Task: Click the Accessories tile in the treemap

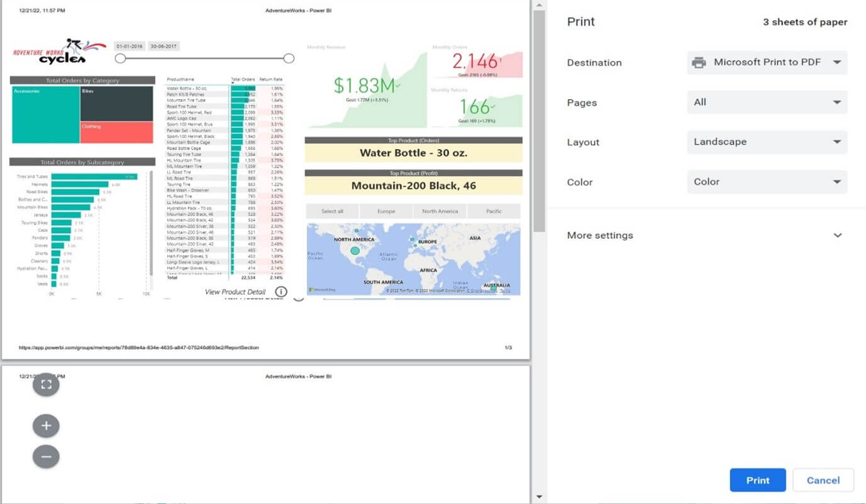Action: [x=45, y=114]
